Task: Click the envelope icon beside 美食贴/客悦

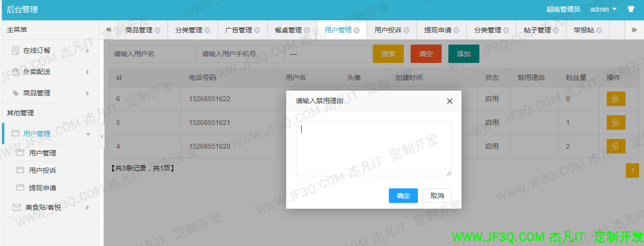Action: (x=16, y=207)
